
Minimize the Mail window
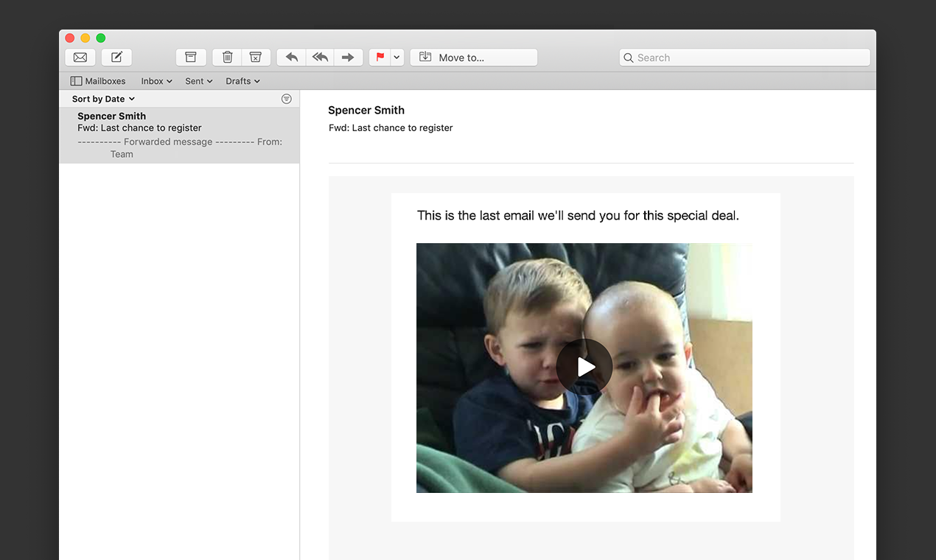click(85, 38)
